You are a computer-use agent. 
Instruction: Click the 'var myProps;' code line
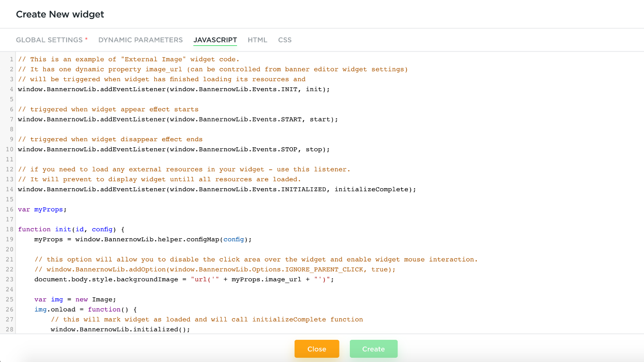tap(42, 209)
